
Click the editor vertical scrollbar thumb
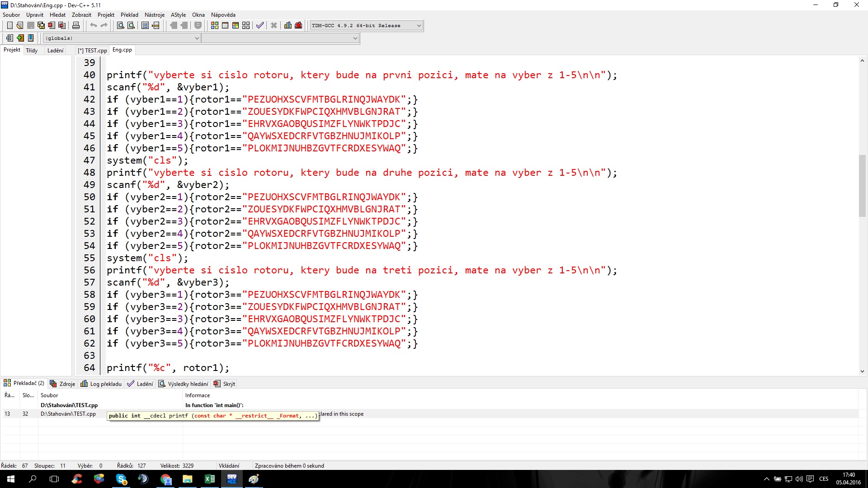(862, 185)
